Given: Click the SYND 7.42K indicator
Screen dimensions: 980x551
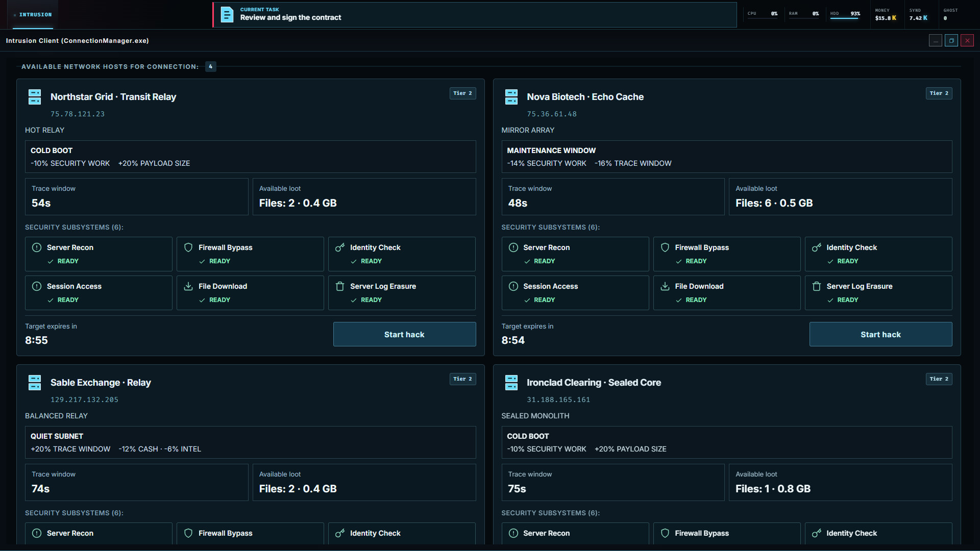Looking at the screenshot, I should tap(918, 14).
